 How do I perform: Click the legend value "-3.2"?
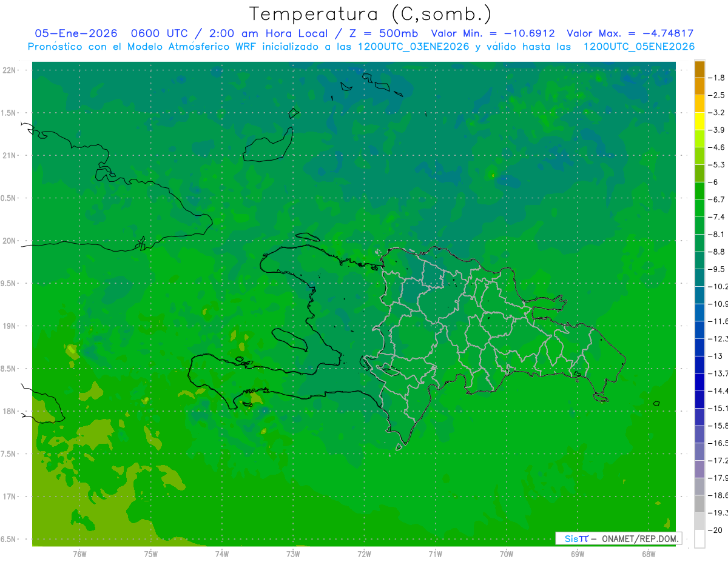716,113
